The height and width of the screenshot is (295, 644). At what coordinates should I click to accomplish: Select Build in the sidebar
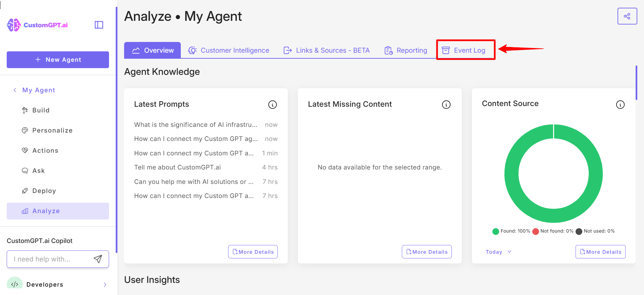pyautogui.click(x=58, y=110)
